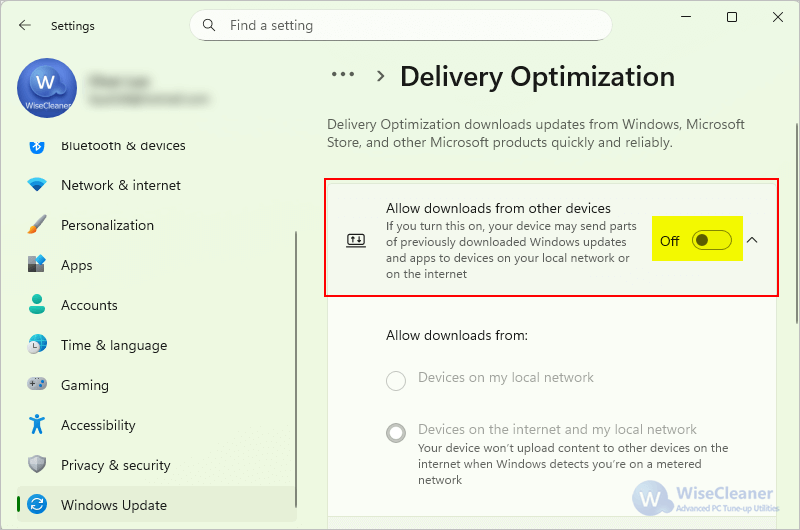Click the Apps sidebar icon
This screenshot has height=530, width=800.
(x=37, y=264)
